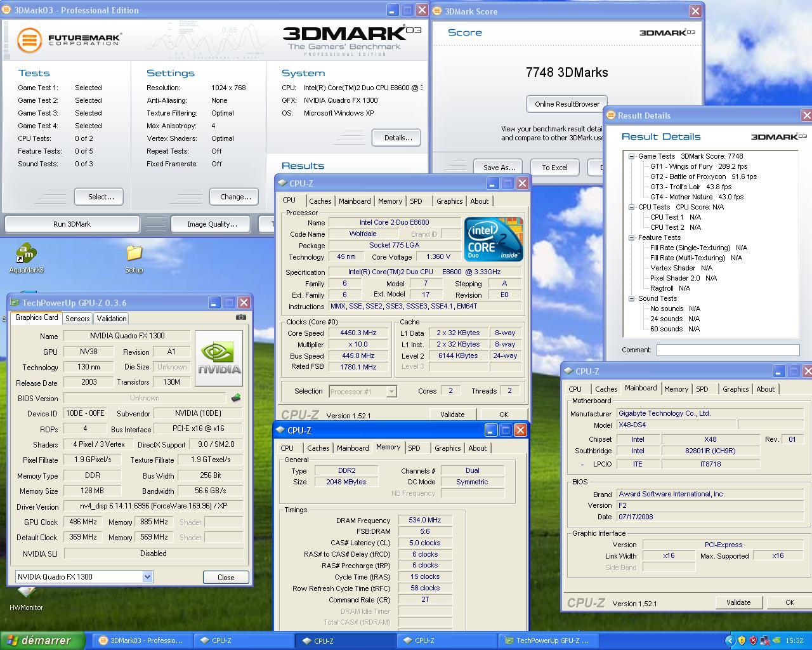Open the NVIDIA Quadro FX 1300 dropdown

[147, 577]
